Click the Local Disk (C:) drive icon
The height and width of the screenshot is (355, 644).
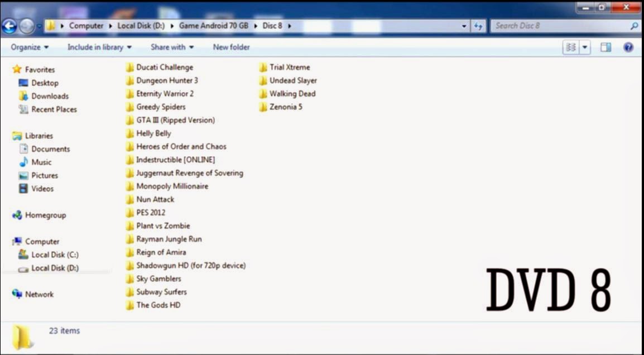coord(23,255)
